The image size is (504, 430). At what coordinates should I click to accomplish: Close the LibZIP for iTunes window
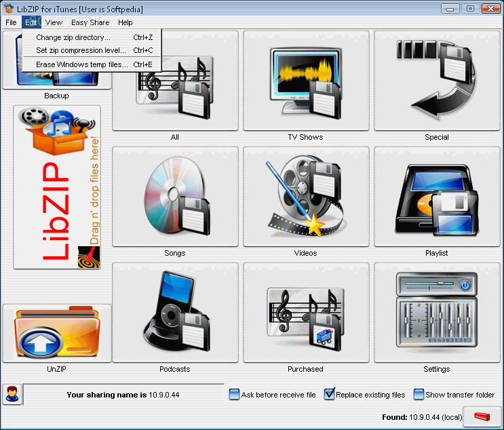coord(490,8)
